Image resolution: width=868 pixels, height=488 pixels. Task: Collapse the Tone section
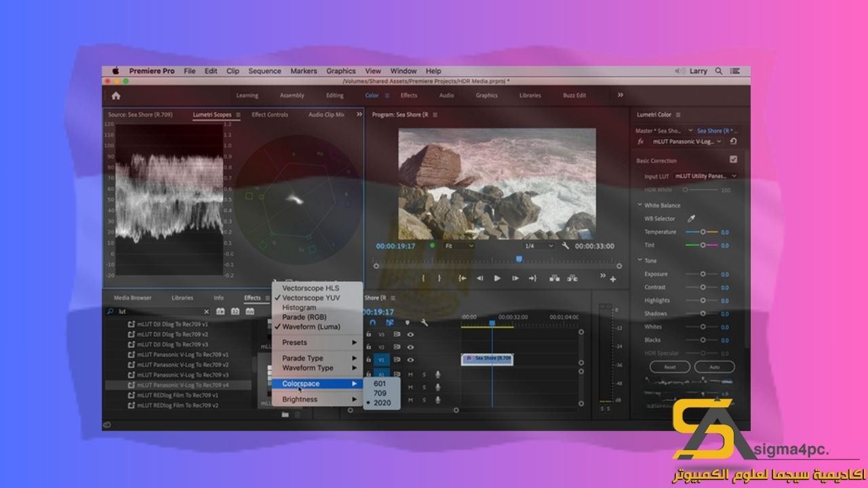[639, 261]
